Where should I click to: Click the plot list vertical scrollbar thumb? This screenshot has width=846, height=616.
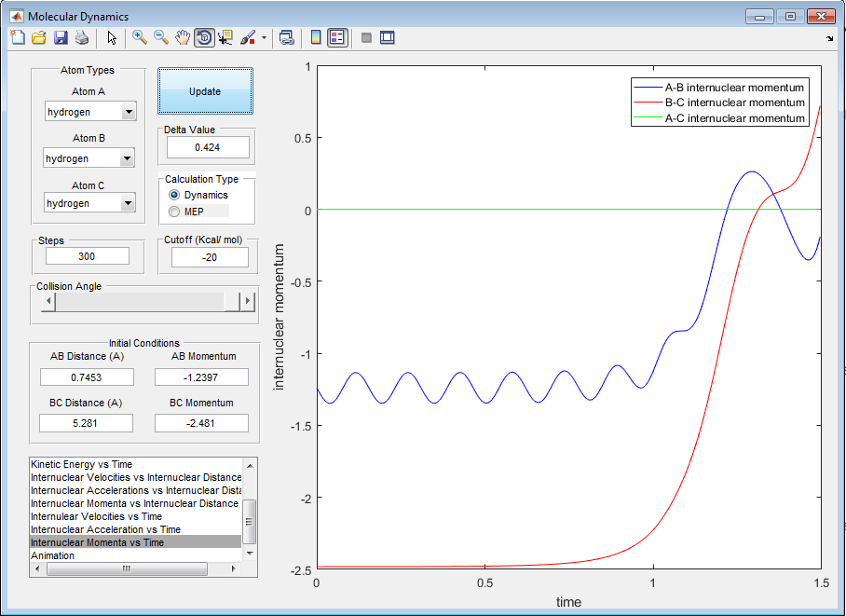250,521
